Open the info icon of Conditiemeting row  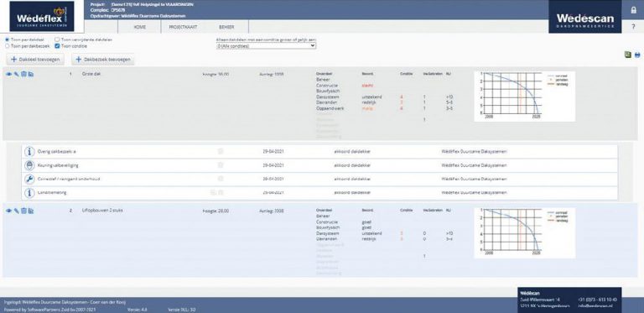coord(29,193)
